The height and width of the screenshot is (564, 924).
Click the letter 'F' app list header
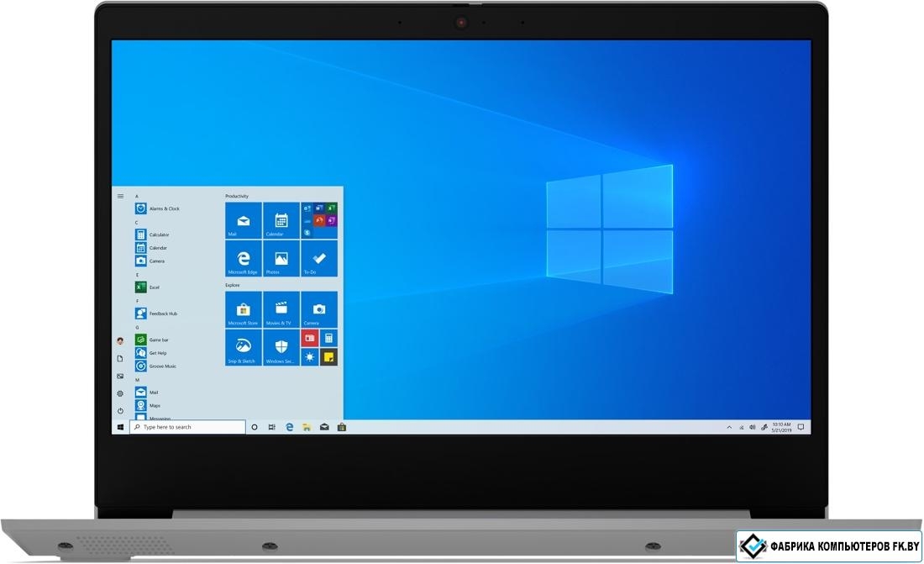[137, 301]
